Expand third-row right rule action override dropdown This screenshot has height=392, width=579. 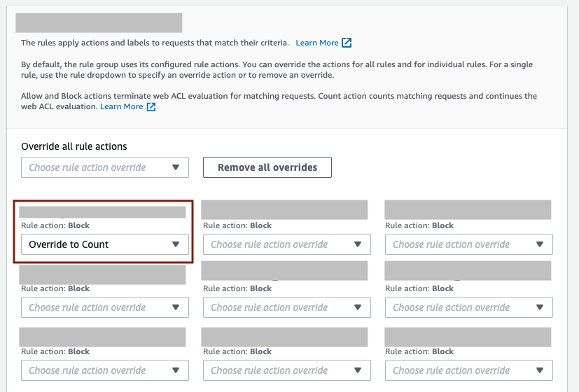coord(468,370)
